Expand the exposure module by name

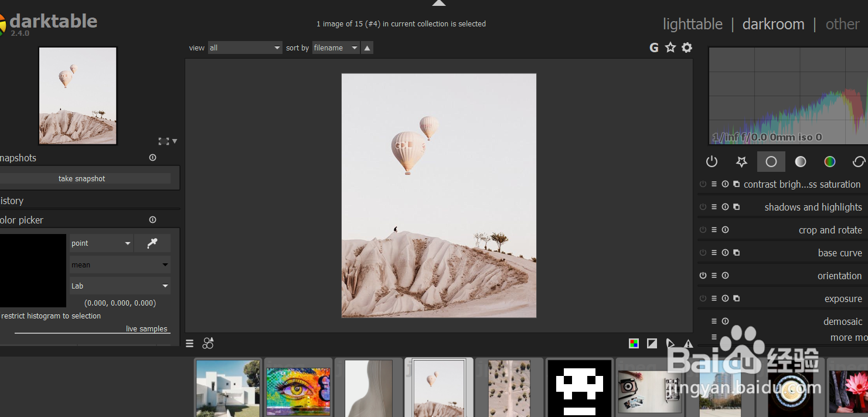843,299
